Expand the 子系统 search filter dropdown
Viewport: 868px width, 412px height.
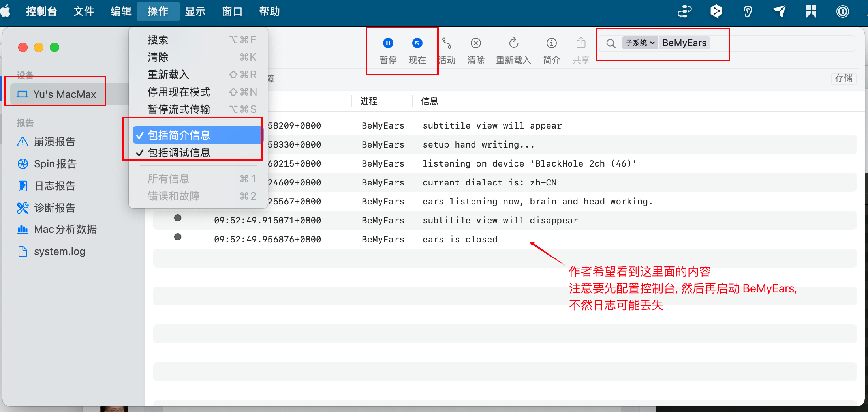(640, 43)
